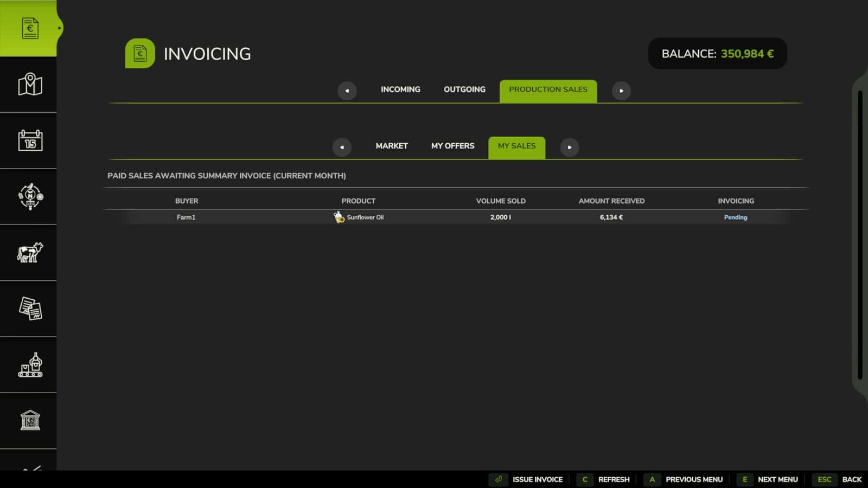Open the production factory sidebar icon
The height and width of the screenshot is (488, 868).
click(30, 364)
